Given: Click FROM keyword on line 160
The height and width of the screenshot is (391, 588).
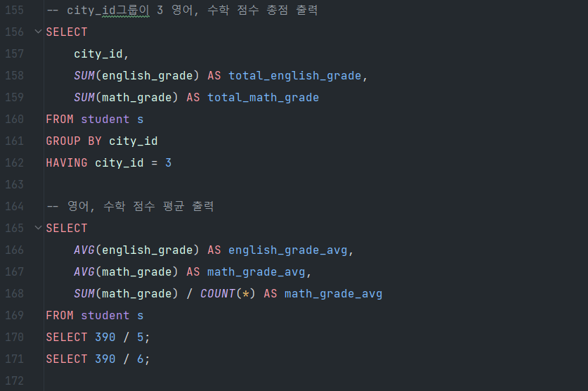Looking at the screenshot, I should (x=60, y=120).
